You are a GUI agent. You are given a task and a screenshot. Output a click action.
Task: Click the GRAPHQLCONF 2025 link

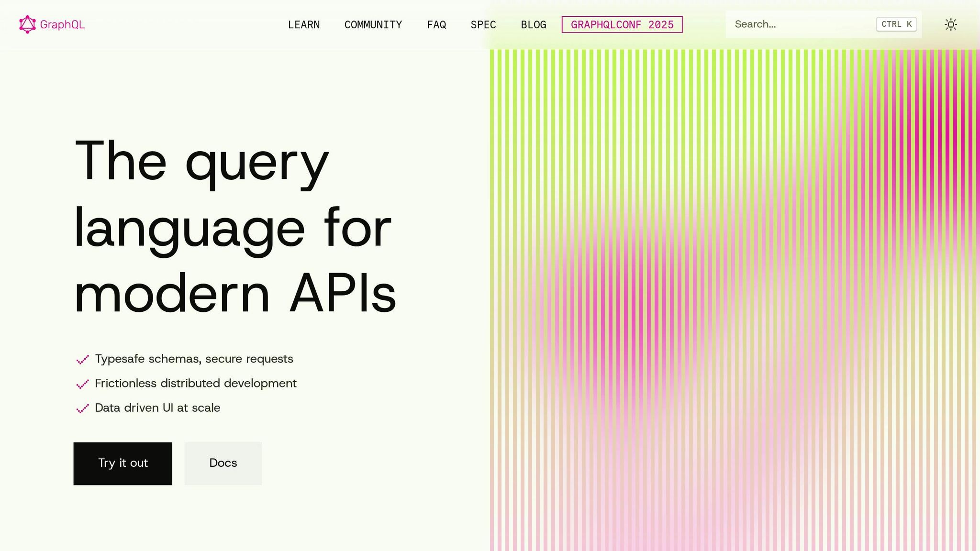(x=622, y=24)
